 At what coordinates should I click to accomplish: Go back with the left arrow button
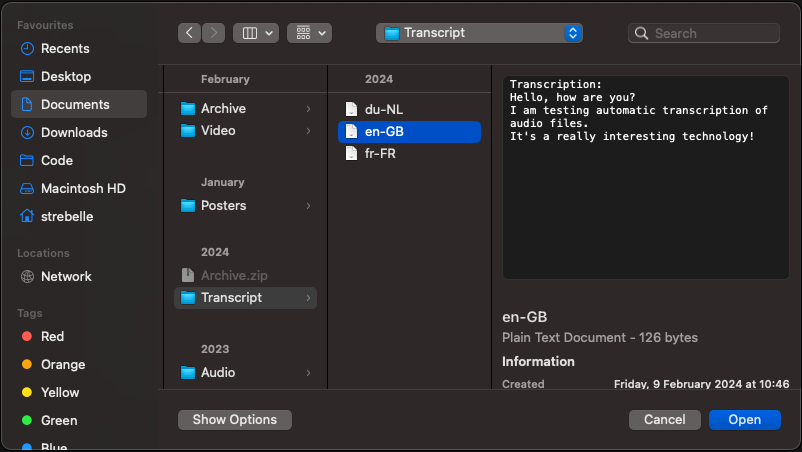[189, 33]
